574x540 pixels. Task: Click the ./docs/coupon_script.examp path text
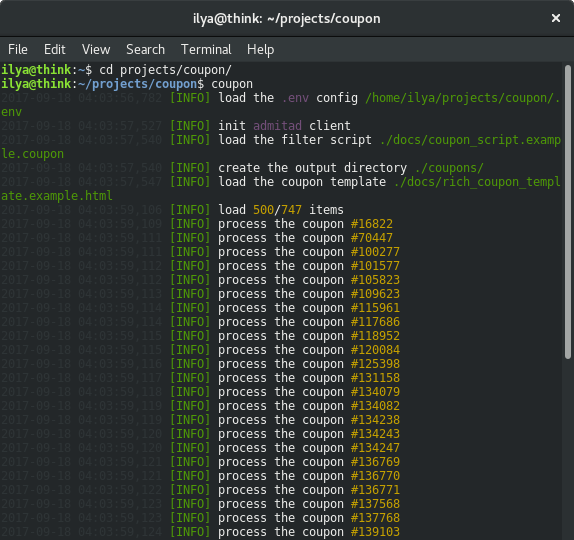point(470,140)
